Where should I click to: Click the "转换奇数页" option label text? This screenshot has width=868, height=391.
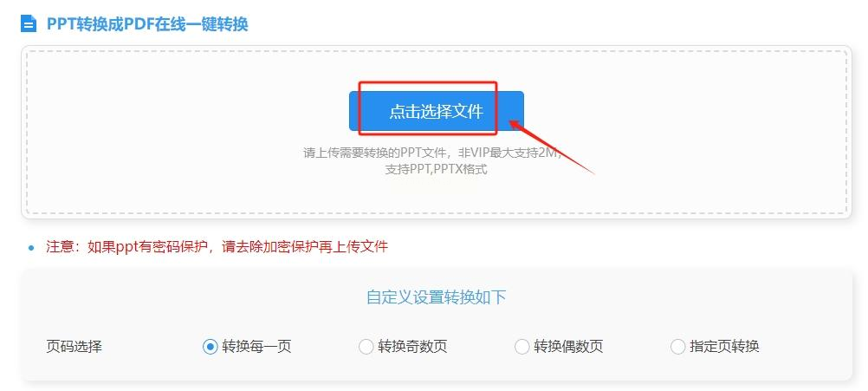(x=413, y=348)
